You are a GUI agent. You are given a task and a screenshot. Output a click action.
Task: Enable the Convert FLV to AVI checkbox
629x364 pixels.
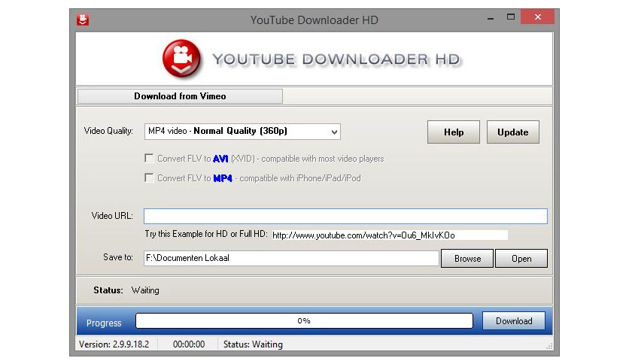149,159
